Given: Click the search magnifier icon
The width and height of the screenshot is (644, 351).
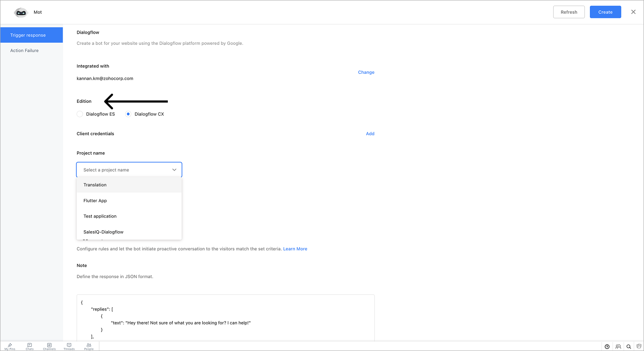Looking at the screenshot, I should pyautogui.click(x=629, y=347).
